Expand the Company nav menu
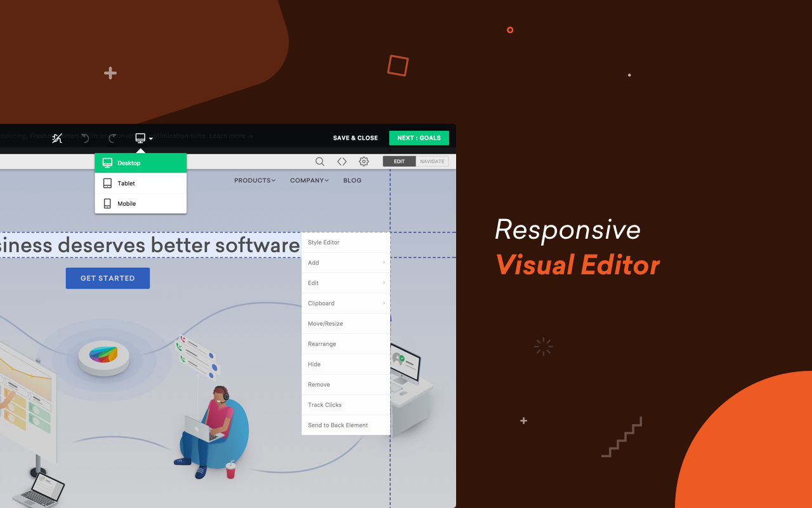This screenshot has width=812, height=508. 309,180
